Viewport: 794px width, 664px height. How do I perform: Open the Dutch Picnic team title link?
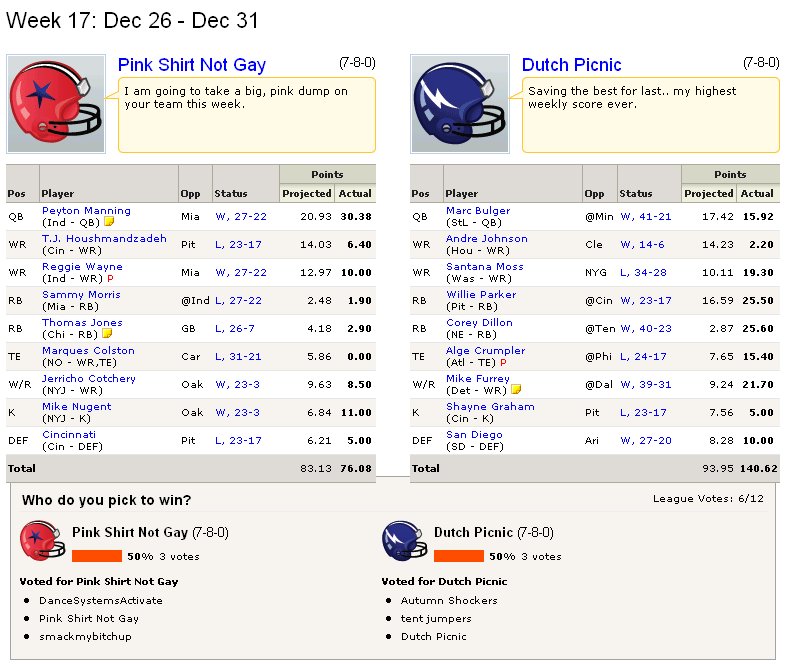pos(571,65)
